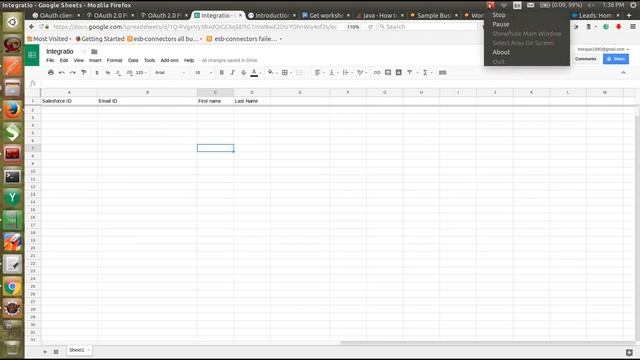Open the borders dropdown
The height and width of the screenshot is (360, 640).
tap(286, 72)
